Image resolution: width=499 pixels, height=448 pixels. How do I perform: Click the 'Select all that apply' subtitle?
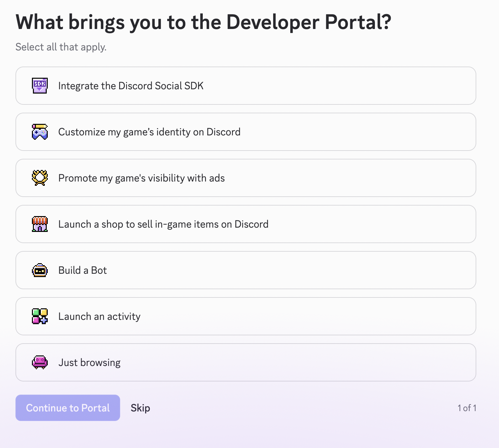coord(61,47)
